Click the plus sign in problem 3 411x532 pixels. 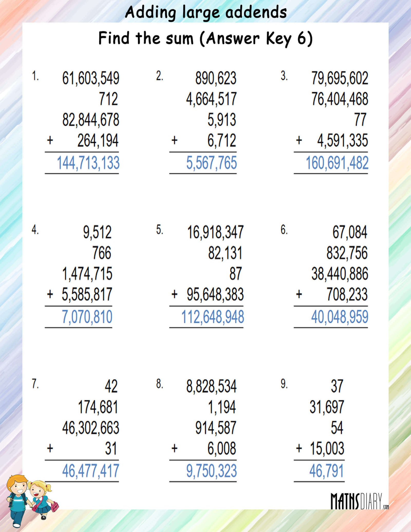(299, 140)
